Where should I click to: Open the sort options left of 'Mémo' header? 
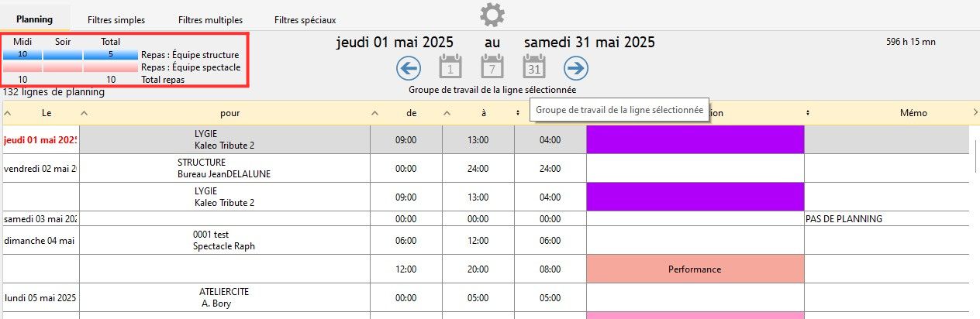point(808,113)
